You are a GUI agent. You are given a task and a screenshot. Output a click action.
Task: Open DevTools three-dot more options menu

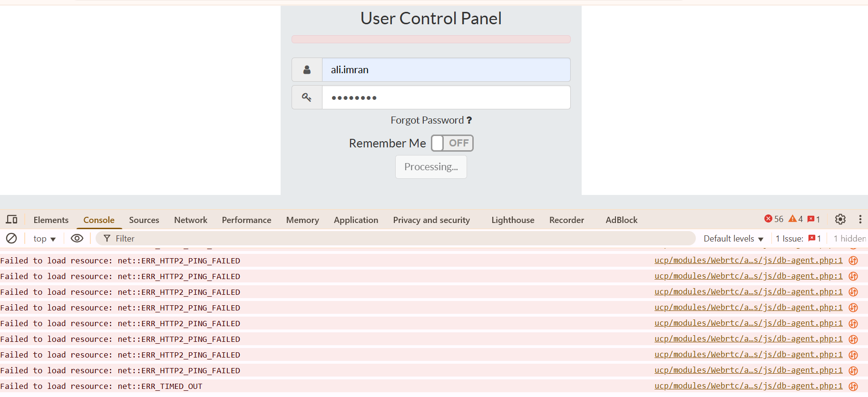tap(860, 219)
